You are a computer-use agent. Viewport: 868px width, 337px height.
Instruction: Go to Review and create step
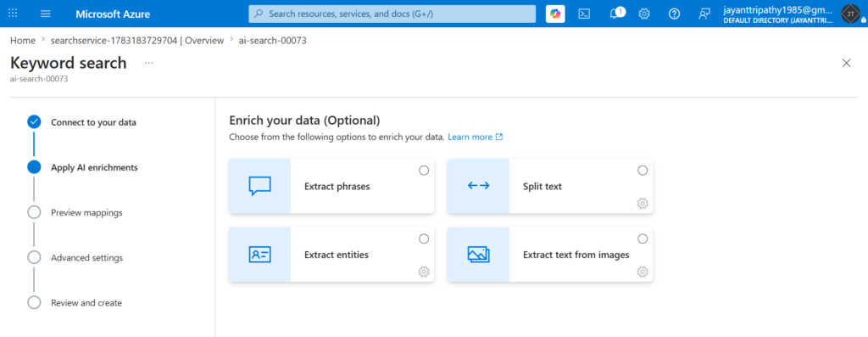point(86,303)
